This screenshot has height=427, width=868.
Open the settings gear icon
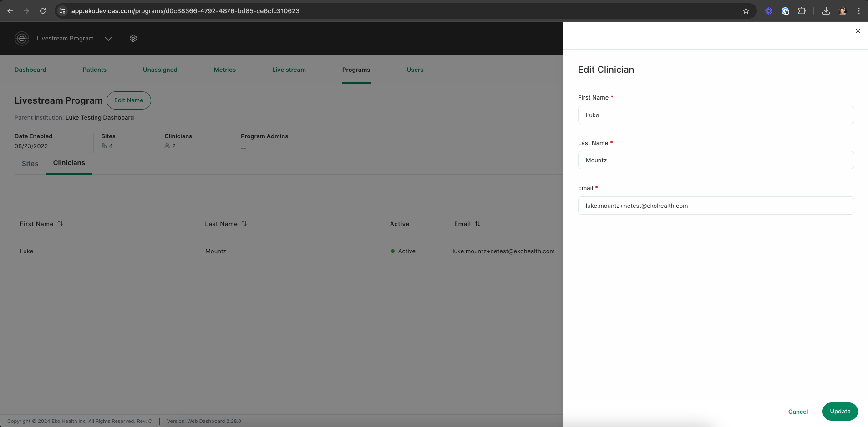pos(133,39)
